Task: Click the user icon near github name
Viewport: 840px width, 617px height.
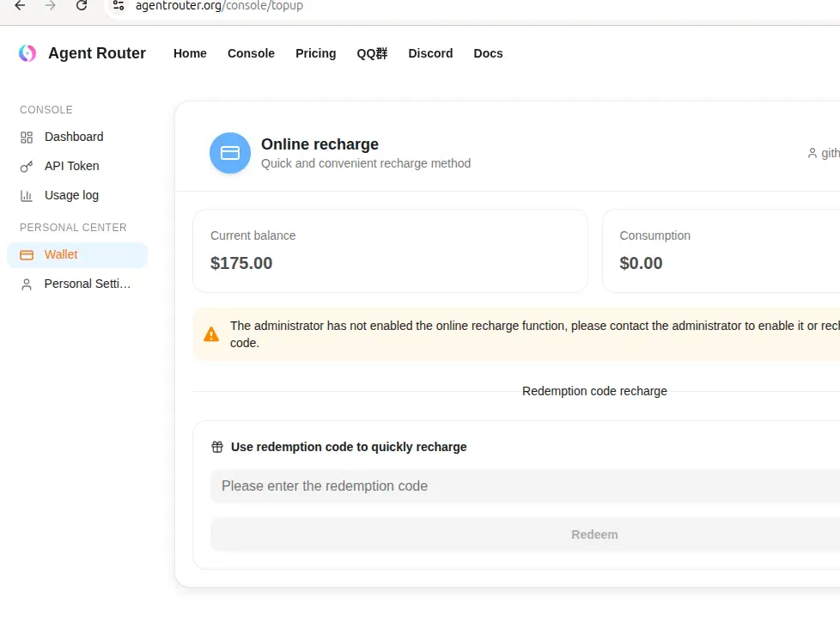Action: pos(813,153)
